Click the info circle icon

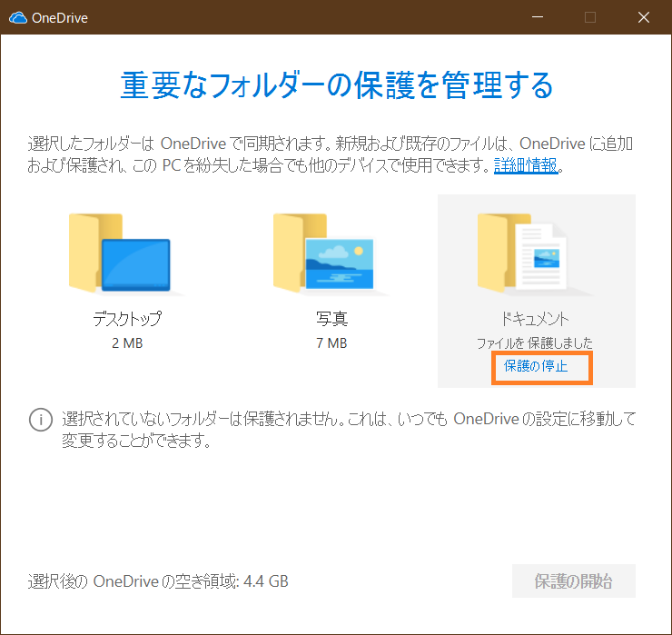(41, 420)
